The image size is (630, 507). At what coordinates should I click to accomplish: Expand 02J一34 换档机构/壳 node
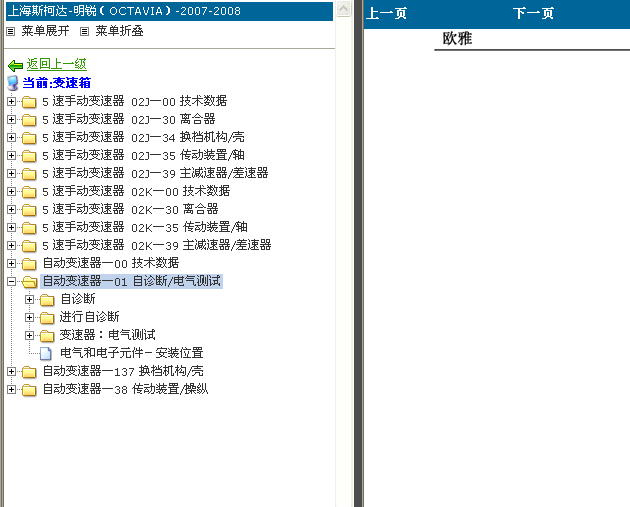[12, 137]
